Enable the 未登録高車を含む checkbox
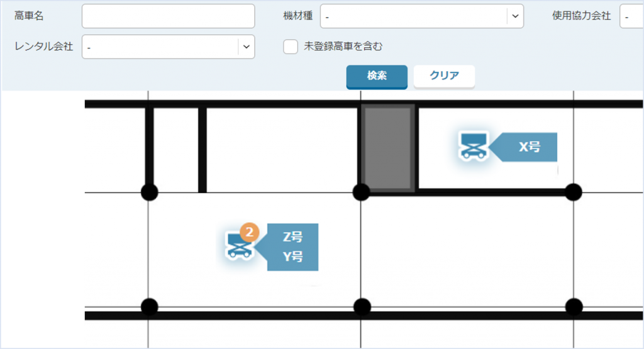The width and height of the screenshot is (644, 349). coord(290,47)
